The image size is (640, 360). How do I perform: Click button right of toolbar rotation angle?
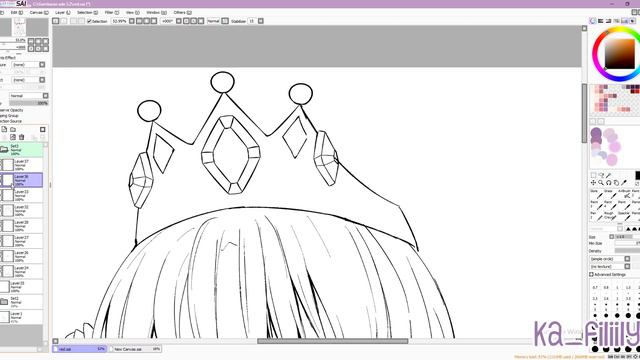click(x=179, y=21)
